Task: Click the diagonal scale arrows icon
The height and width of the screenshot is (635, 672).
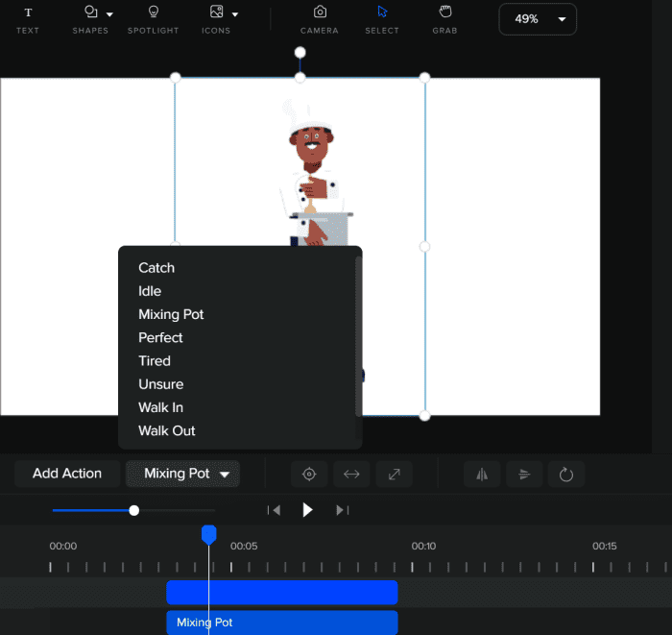Action: (394, 474)
